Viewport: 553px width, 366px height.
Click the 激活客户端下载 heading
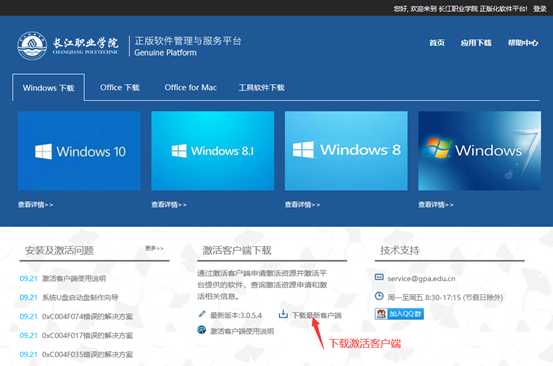[x=237, y=250]
